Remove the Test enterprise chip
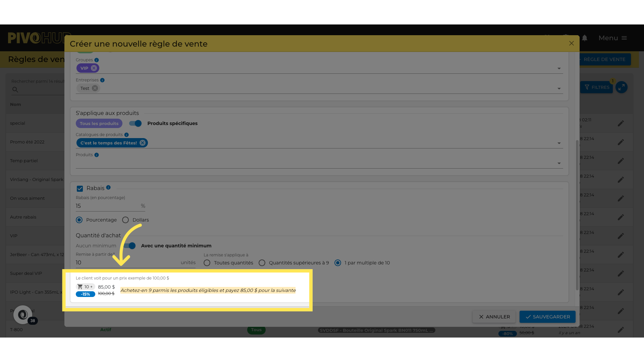Viewport: 644px width, 362px height. 95,88
